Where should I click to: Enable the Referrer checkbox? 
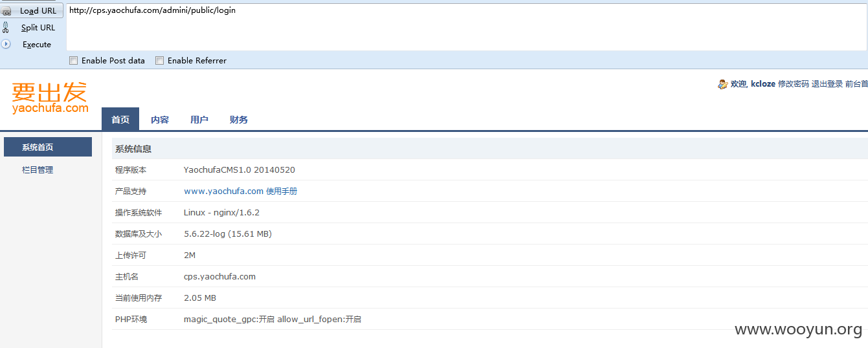159,60
